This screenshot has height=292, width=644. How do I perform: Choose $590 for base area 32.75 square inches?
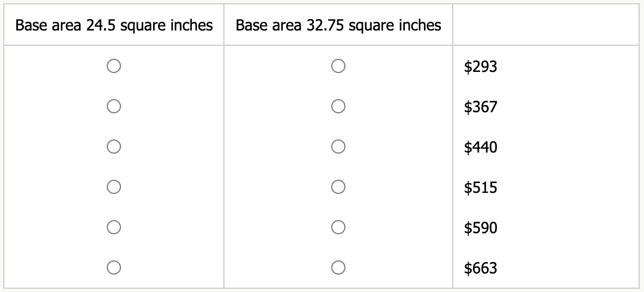(338, 227)
